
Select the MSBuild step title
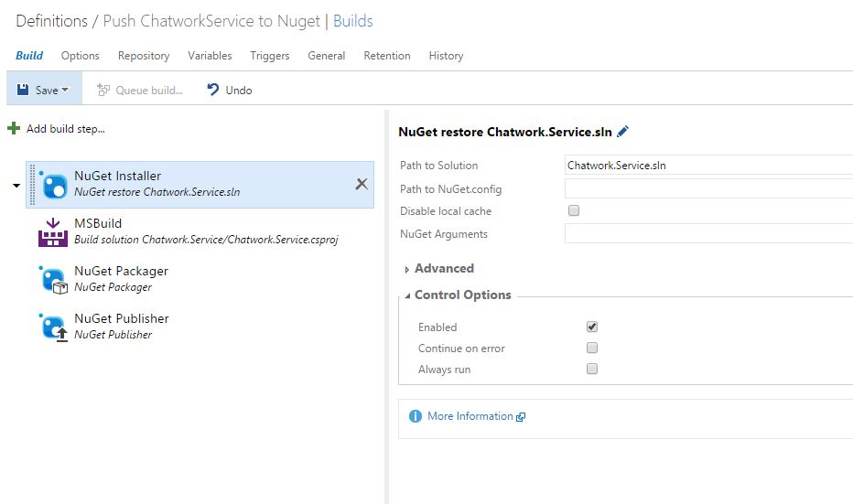coord(98,223)
